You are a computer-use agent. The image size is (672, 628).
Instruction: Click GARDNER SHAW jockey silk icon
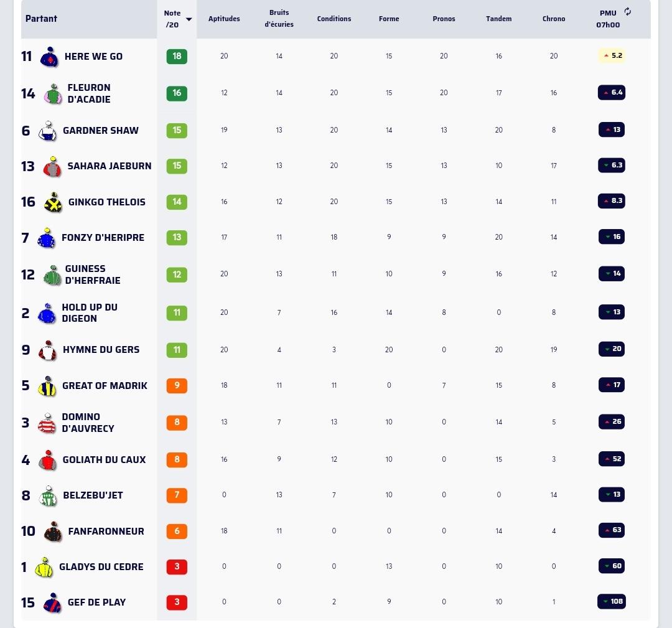(x=47, y=131)
